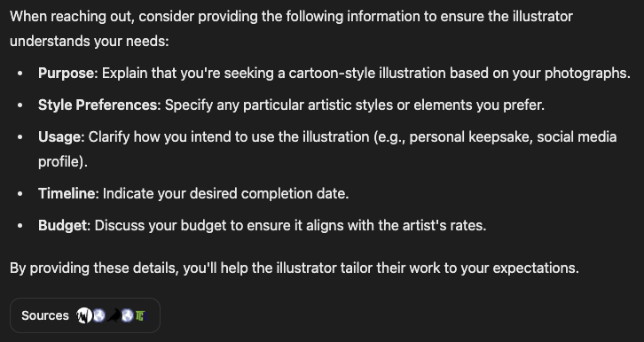The height and width of the screenshot is (342, 644).
Task: Click the black crow source favicon
Action: [114, 315]
